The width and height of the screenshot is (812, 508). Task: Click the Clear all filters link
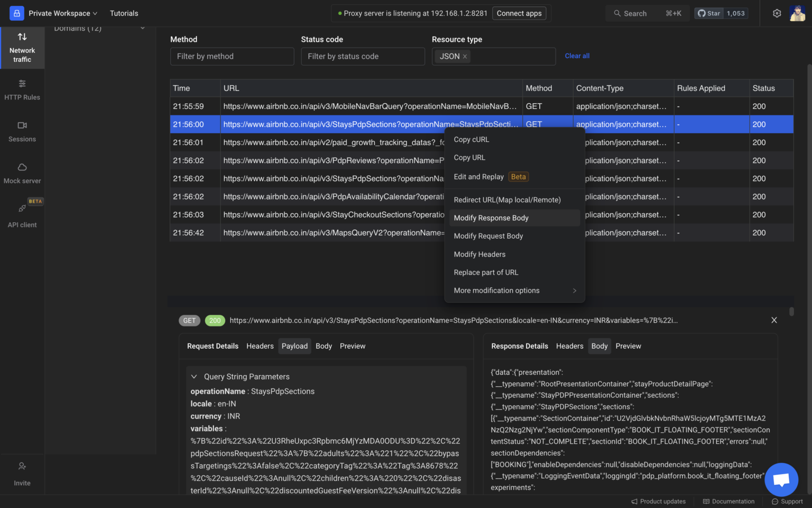tap(577, 56)
